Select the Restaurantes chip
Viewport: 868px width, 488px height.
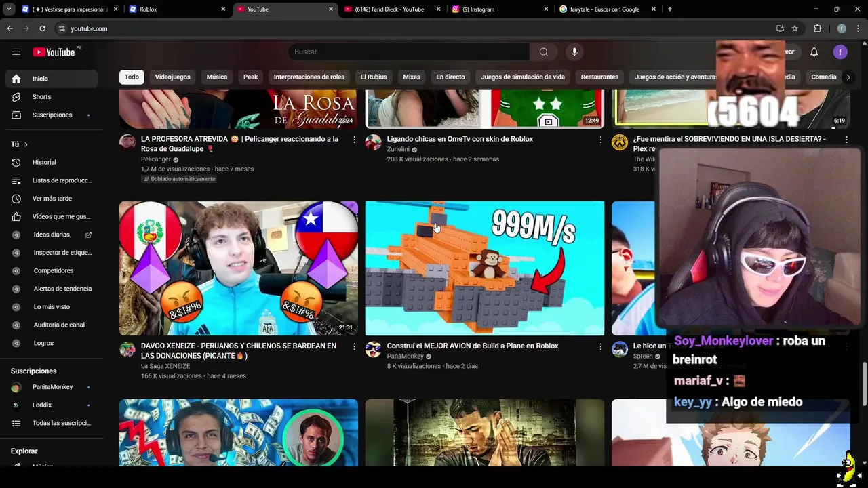pyautogui.click(x=600, y=77)
